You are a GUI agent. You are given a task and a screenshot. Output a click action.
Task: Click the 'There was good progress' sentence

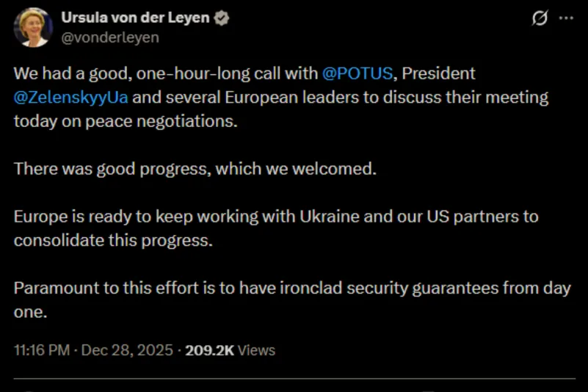point(195,169)
